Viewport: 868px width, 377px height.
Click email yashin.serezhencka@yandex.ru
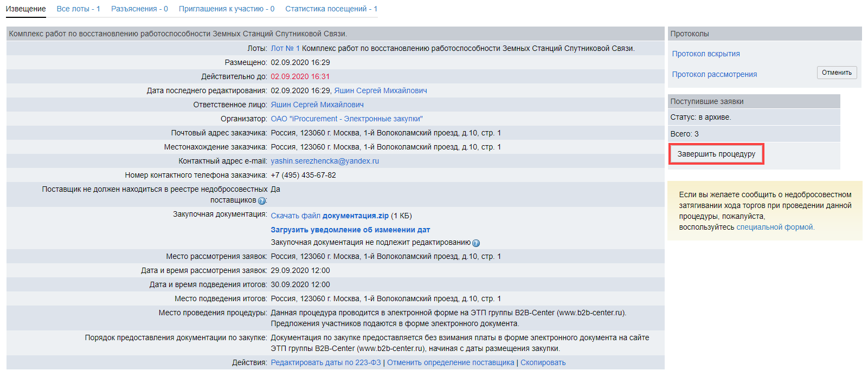(x=325, y=161)
